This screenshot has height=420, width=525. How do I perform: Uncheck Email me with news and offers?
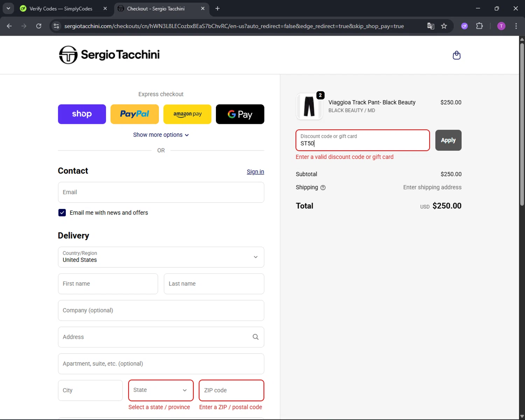pyautogui.click(x=62, y=212)
